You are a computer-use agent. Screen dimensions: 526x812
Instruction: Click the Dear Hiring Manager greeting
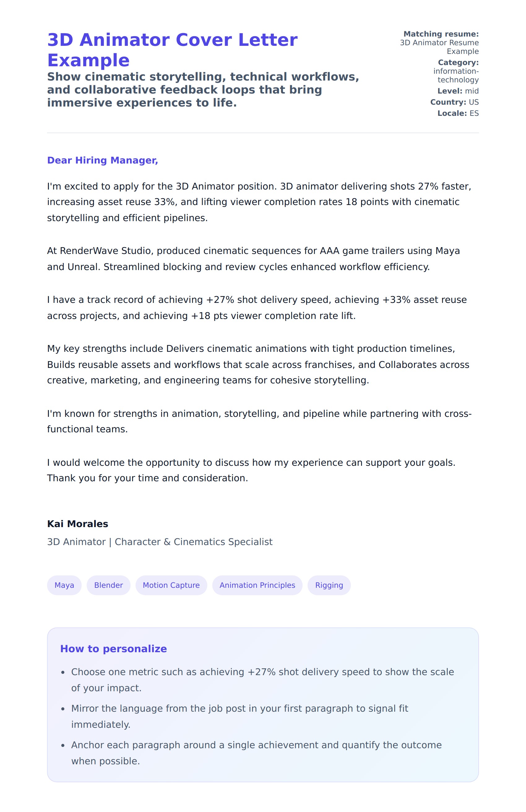[102, 160]
